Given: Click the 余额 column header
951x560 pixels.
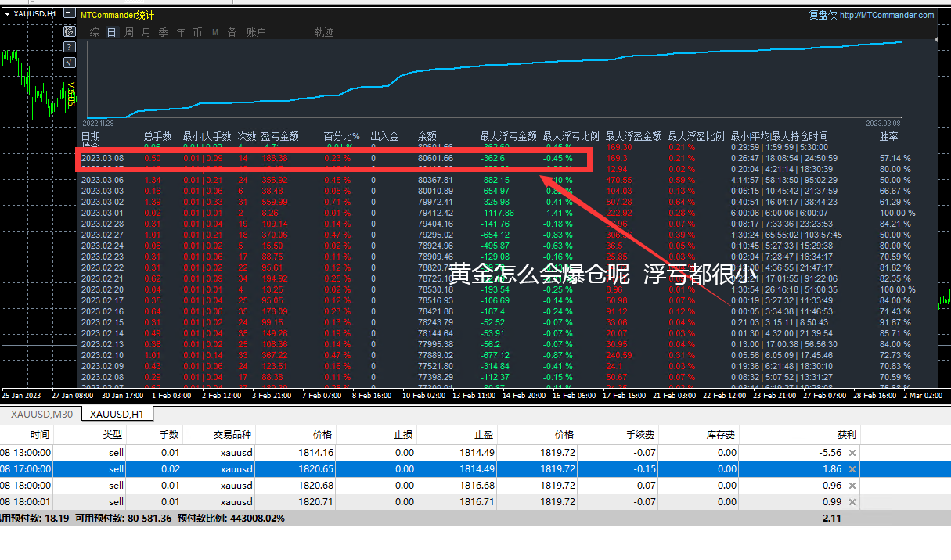Looking at the screenshot, I should 427,136.
